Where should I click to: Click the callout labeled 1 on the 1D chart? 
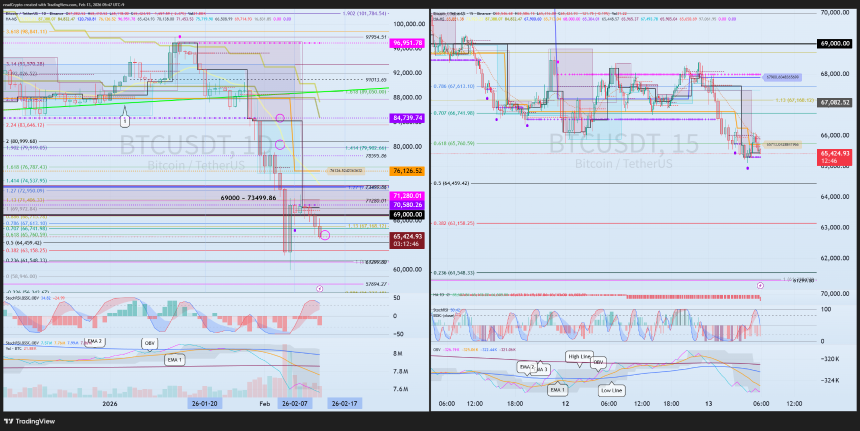pyautogui.click(x=125, y=118)
